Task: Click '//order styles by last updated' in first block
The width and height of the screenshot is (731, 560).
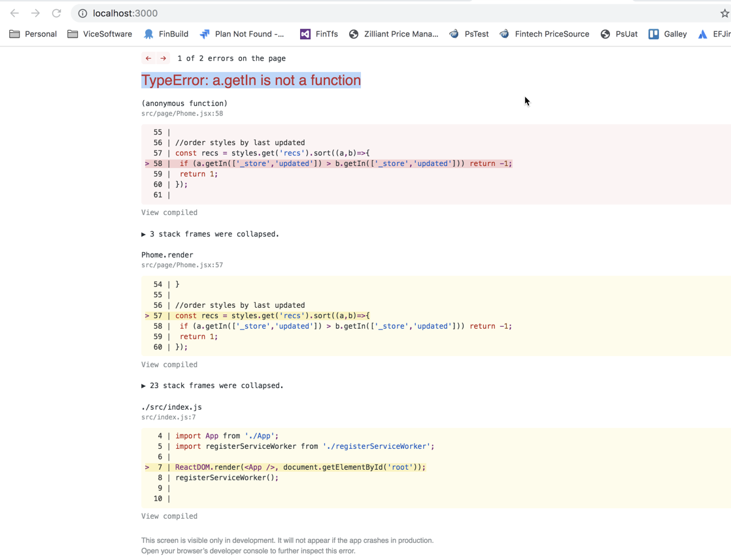Action: (240, 142)
